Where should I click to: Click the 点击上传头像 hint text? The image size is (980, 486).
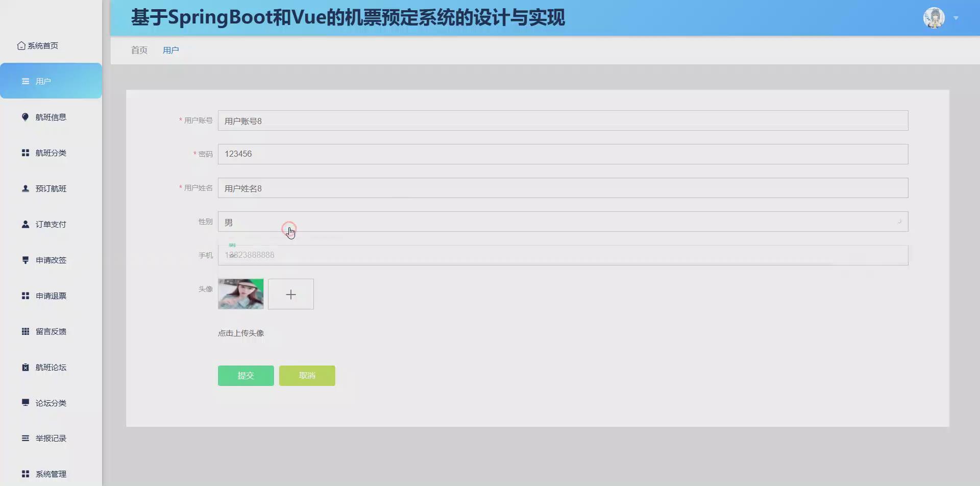pos(241,333)
